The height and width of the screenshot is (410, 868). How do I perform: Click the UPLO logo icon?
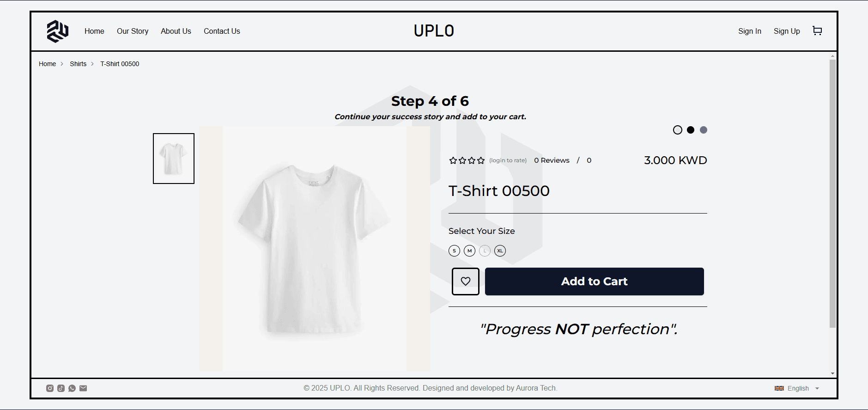click(x=58, y=31)
